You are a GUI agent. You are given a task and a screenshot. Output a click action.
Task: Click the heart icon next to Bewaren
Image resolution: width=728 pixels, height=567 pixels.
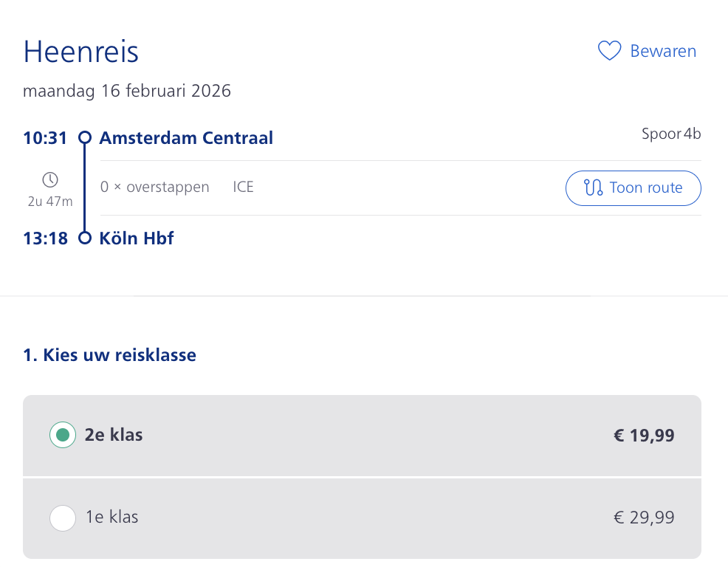click(x=608, y=51)
